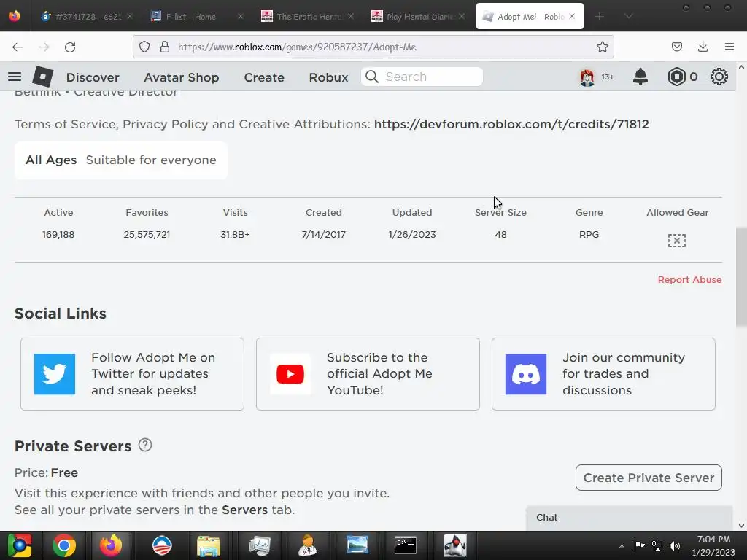Click the Report Abuse link
Screen dimensions: 747x560
click(x=689, y=279)
